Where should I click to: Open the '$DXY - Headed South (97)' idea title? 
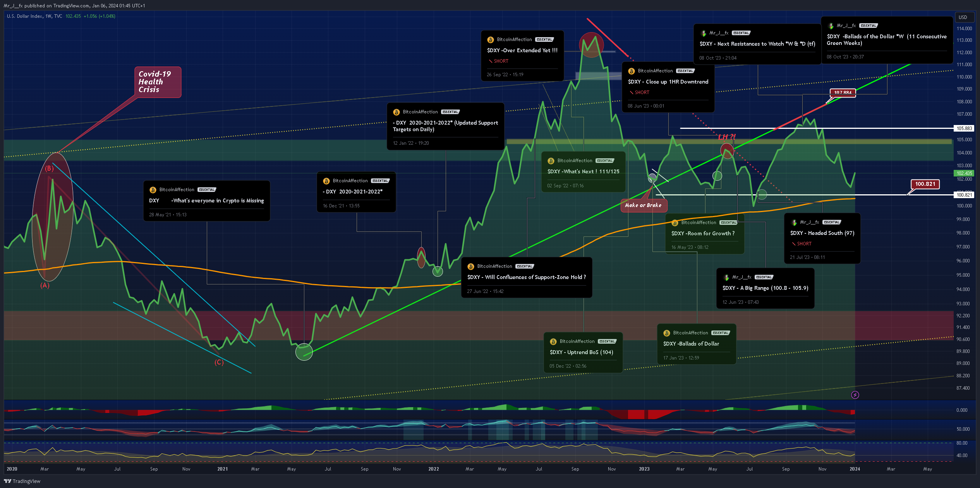click(x=822, y=233)
